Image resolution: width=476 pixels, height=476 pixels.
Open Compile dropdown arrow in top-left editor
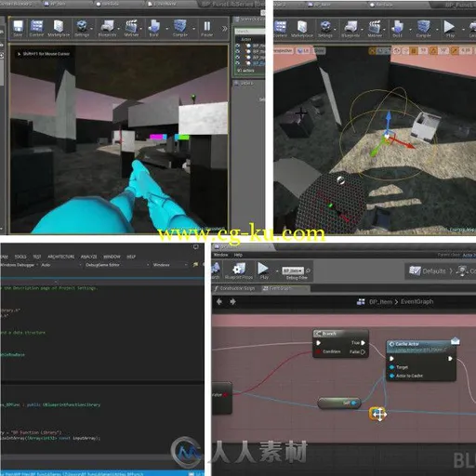(x=194, y=29)
